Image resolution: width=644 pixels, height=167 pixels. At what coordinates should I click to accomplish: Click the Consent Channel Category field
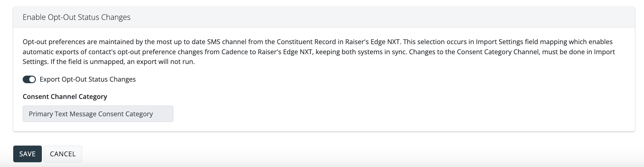(98, 114)
